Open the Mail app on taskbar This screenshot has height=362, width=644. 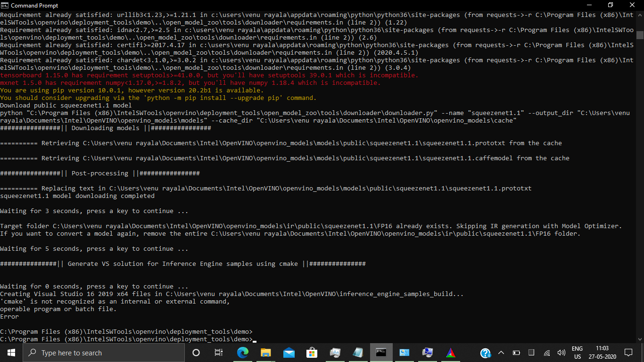289,353
